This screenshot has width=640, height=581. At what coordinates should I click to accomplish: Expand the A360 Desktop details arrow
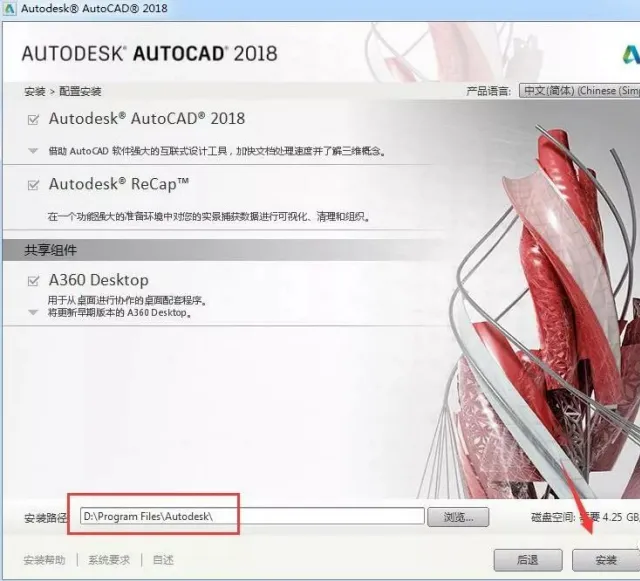33,313
